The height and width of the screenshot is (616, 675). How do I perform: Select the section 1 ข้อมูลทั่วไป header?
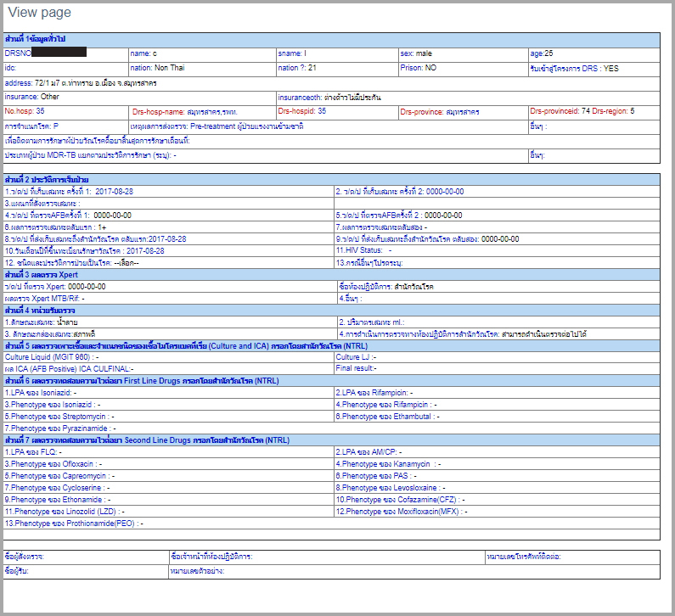[x=36, y=40]
